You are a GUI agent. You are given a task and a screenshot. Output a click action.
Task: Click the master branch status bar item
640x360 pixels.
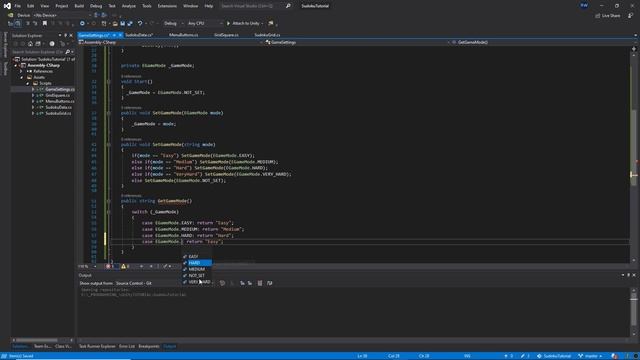(591, 356)
